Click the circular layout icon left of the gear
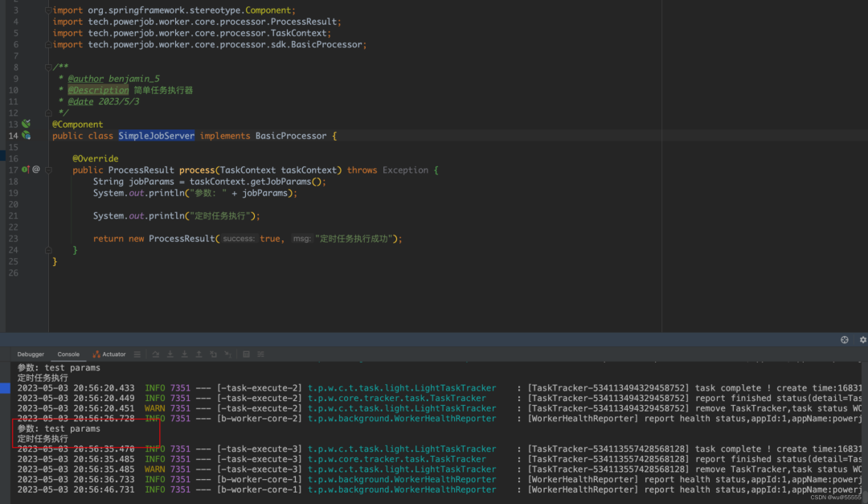 (844, 339)
